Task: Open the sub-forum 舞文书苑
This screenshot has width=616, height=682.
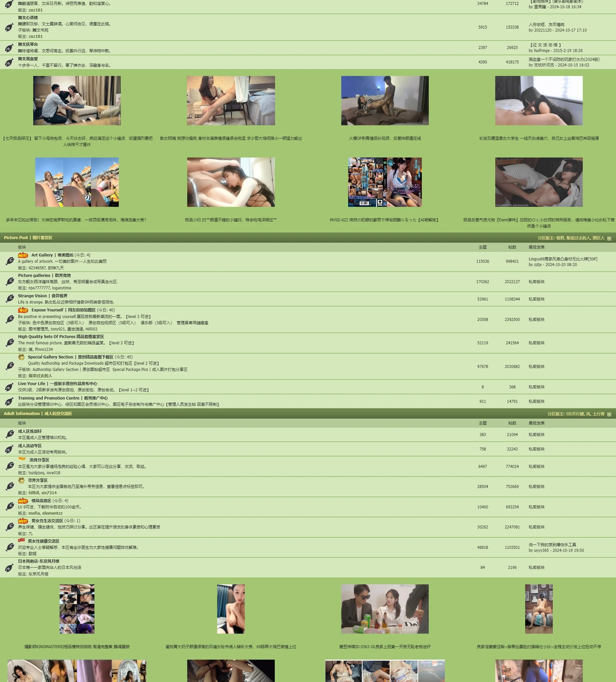Action: [40, 30]
